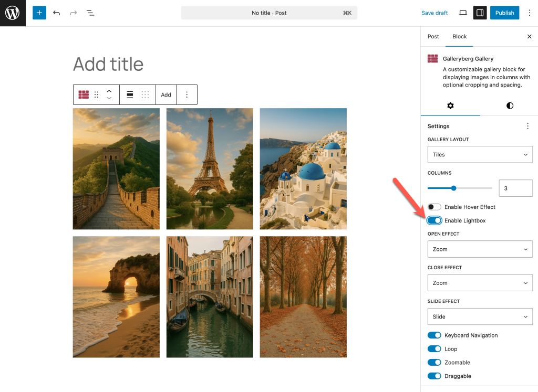This screenshot has height=392, width=538.
Task: Open the document overview list icon
Action: tap(90, 13)
